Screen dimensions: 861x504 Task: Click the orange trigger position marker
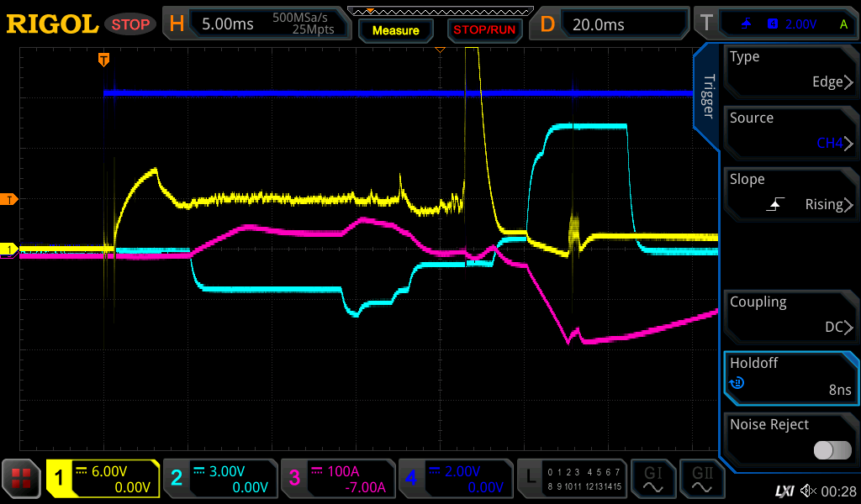[x=104, y=60]
